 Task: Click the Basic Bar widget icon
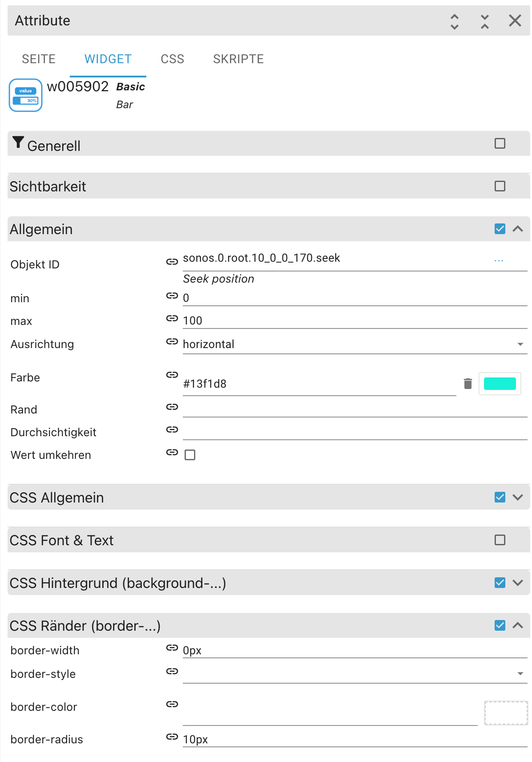click(26, 95)
